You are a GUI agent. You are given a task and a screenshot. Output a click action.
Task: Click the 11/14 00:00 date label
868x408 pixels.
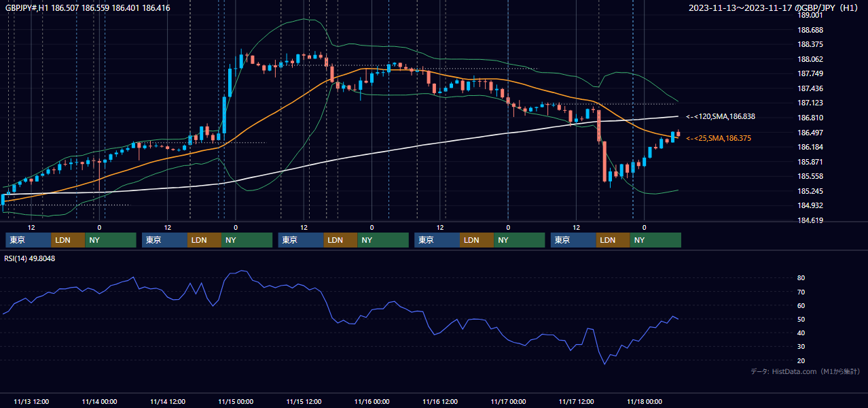pos(99,401)
